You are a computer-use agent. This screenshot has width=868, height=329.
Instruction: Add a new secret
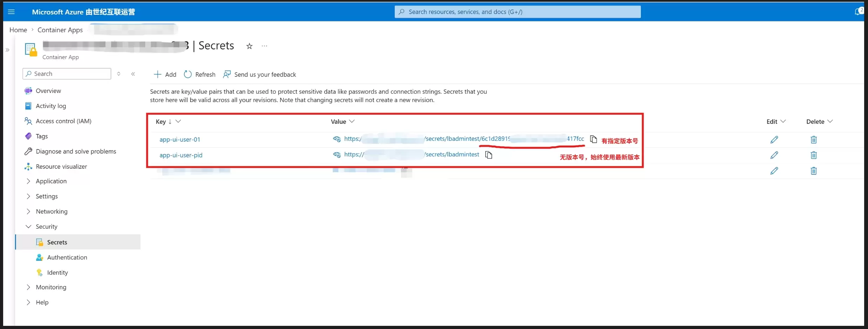165,74
